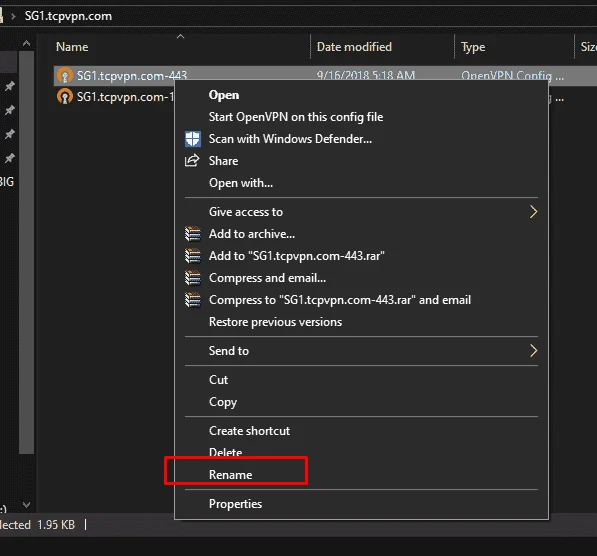The height and width of the screenshot is (556, 597).
Task: Click the 1.95 KB status bar text
Action: coord(56,525)
